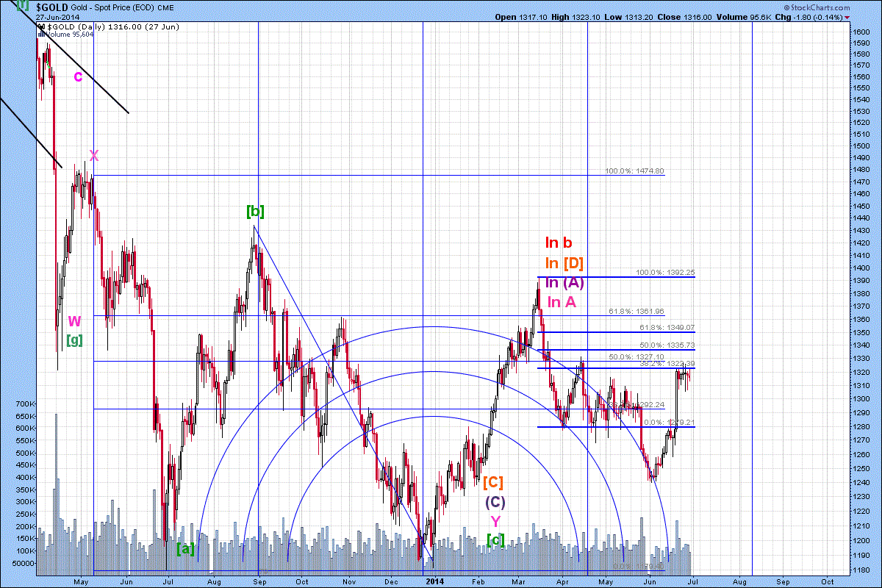882x588 pixels.
Task: Click the '0.0%: 1279.21' Fibonacci label
Action: tap(669, 422)
